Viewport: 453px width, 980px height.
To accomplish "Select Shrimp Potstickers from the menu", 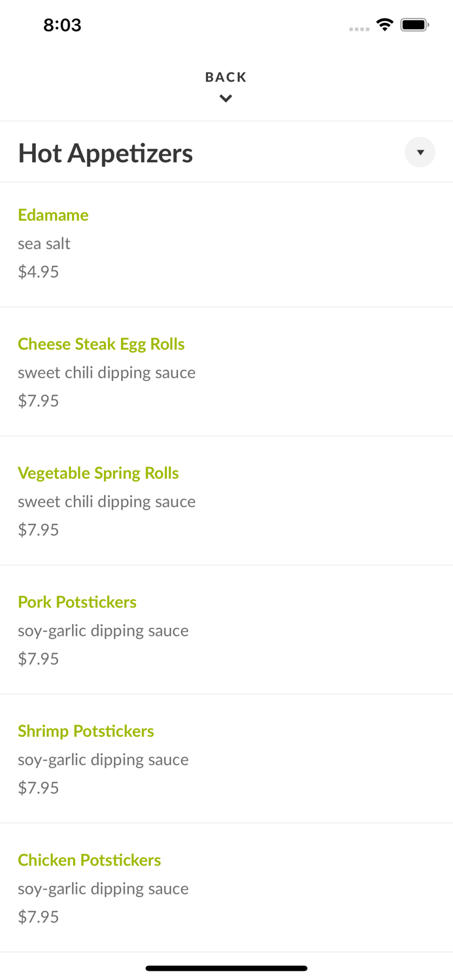I will 86,731.
